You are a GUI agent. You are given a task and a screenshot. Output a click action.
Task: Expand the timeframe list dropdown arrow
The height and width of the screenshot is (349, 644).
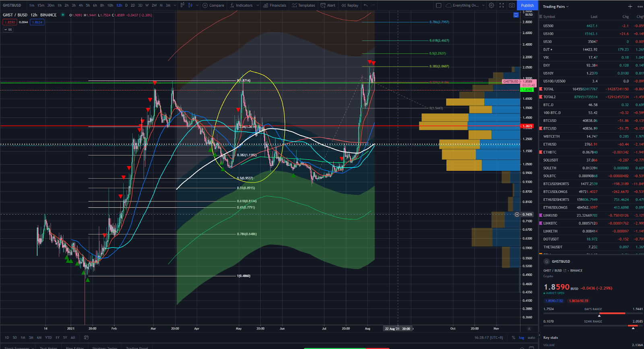175,5
